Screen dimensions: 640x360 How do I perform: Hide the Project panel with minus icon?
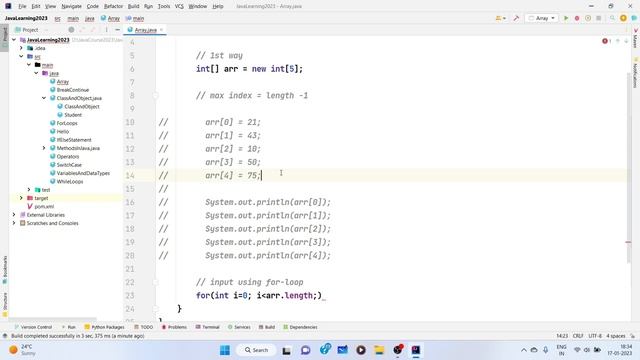[x=118, y=30]
